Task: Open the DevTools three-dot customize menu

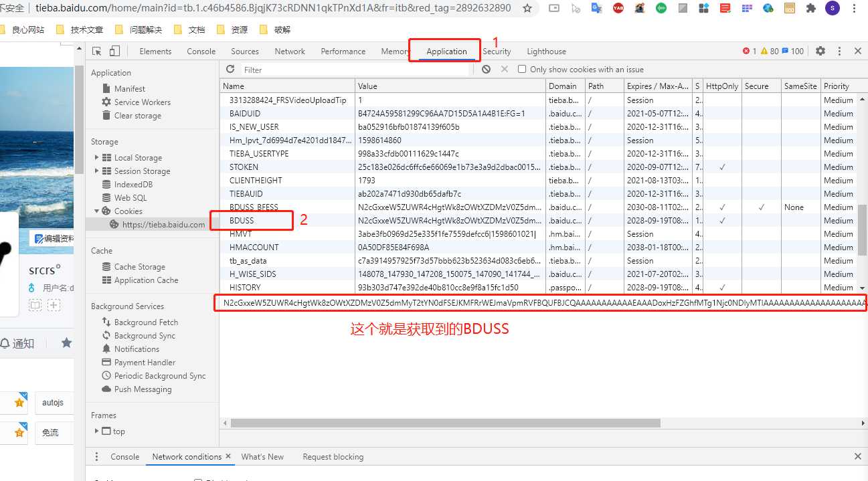Action: [839, 52]
